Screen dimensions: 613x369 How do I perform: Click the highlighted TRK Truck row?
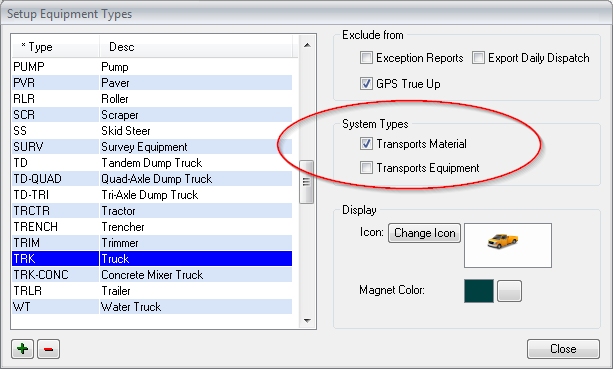[152, 259]
